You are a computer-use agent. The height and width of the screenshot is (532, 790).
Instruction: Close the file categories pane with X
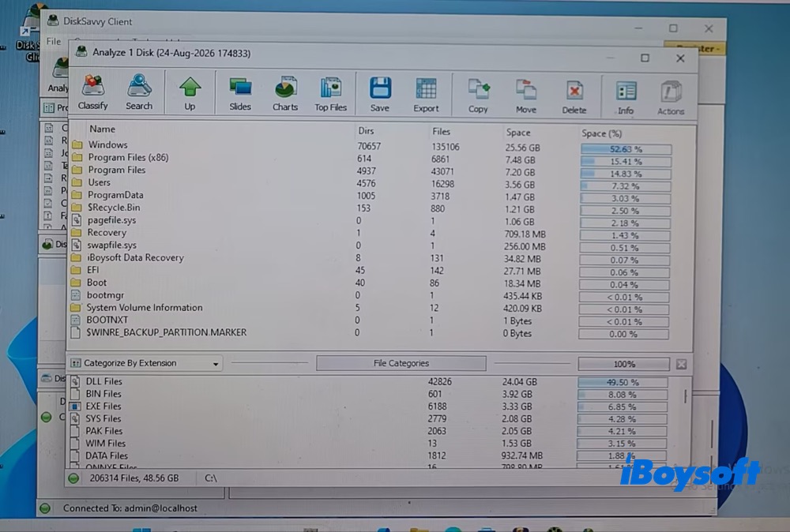681,364
